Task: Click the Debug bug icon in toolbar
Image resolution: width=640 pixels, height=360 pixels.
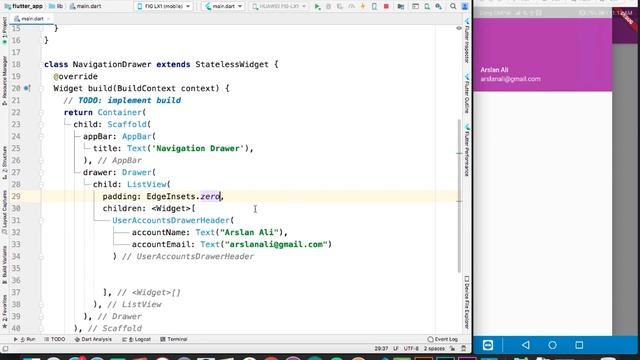Action: 328,7
